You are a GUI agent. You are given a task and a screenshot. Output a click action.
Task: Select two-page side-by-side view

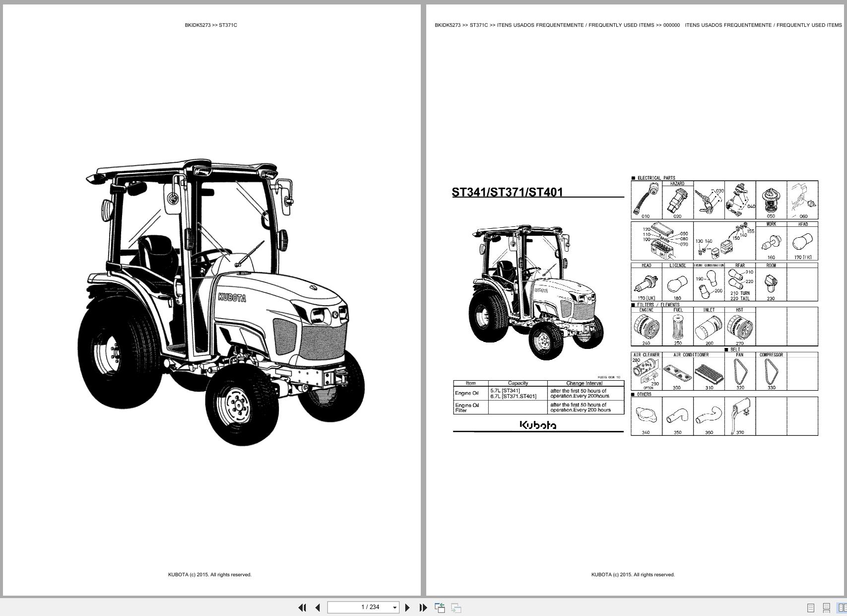tap(842, 608)
